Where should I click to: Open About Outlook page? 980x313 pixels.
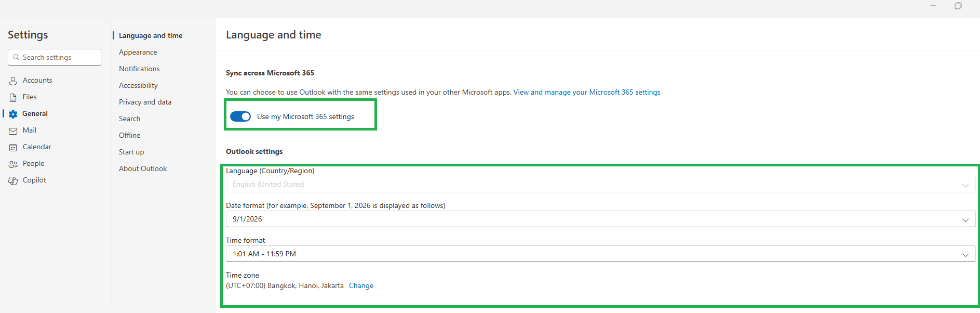click(143, 168)
